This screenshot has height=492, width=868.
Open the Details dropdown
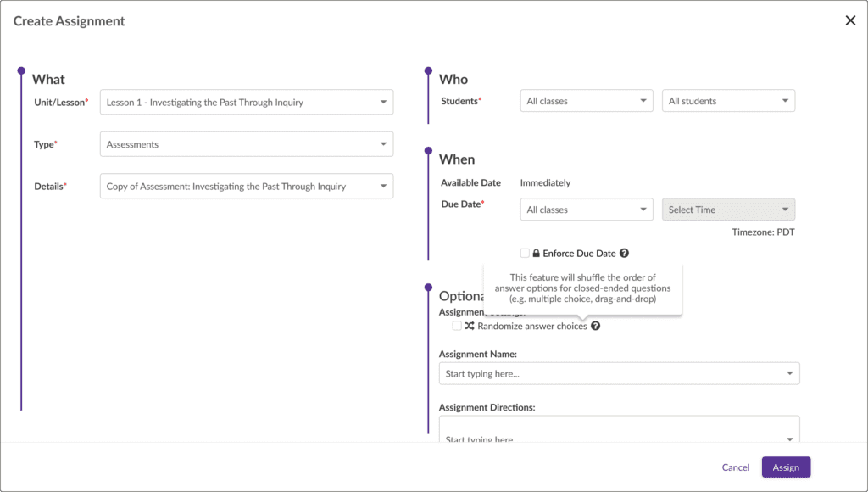point(247,186)
